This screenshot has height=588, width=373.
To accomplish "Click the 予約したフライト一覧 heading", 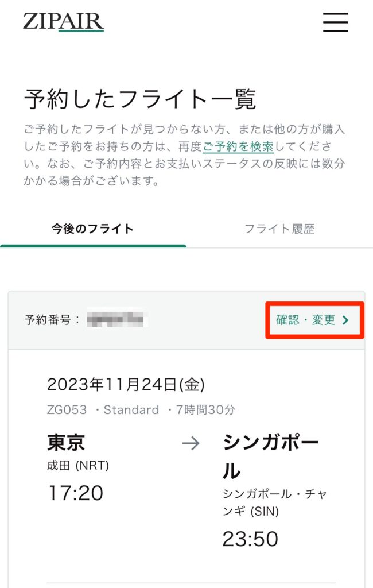I will point(140,99).
